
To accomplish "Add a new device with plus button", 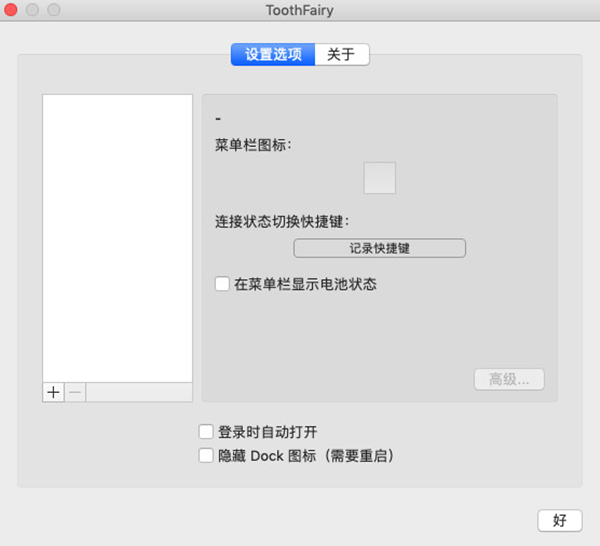I will pyautogui.click(x=53, y=392).
